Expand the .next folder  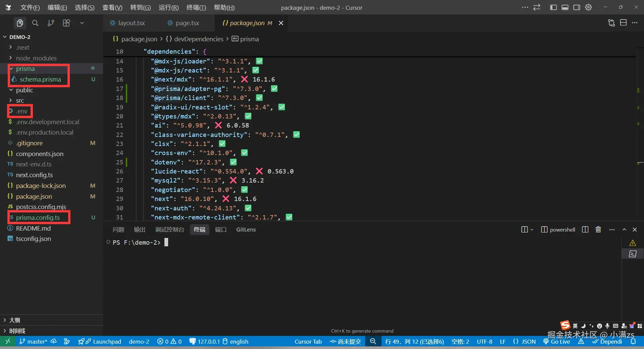[11, 47]
